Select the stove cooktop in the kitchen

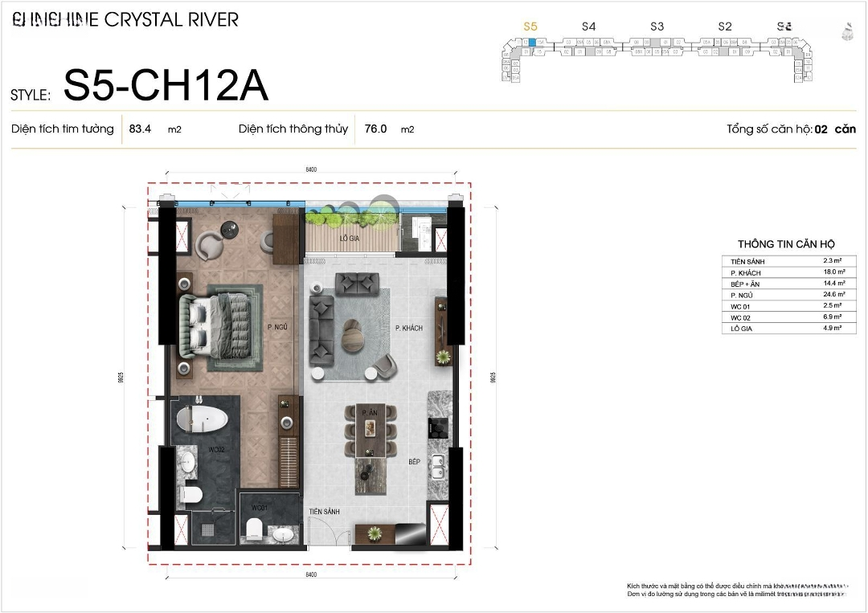(438, 426)
